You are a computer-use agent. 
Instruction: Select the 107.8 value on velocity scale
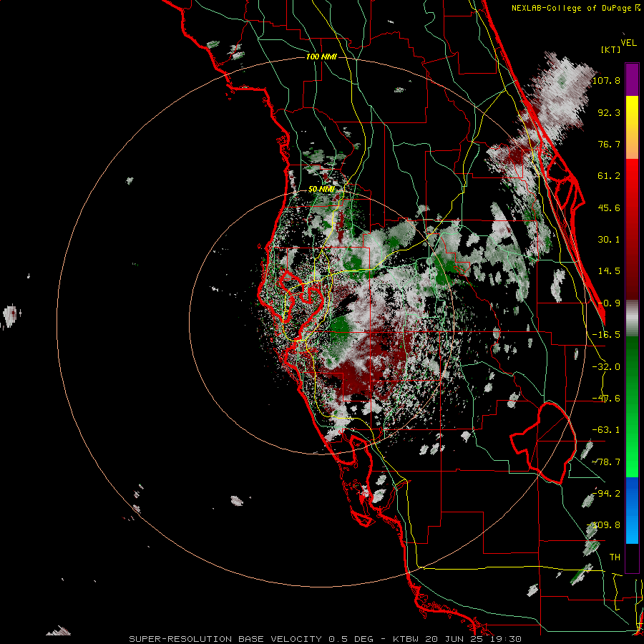(606, 80)
